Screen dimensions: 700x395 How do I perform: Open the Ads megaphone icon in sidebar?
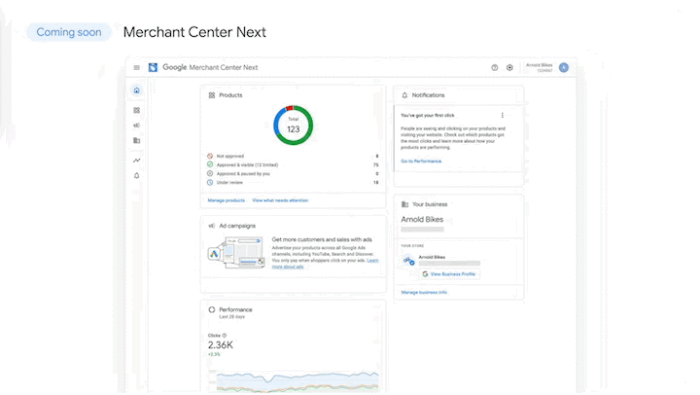[x=137, y=125]
